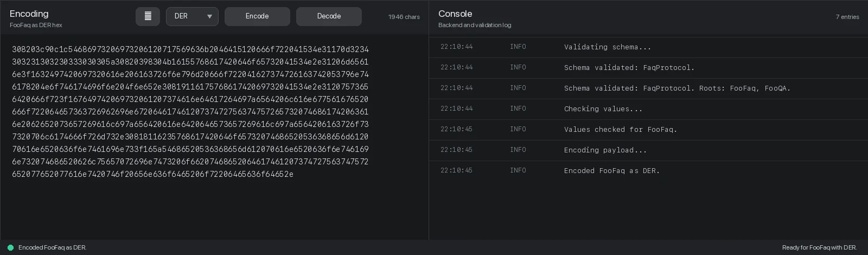Click the Encode button
The image size is (868, 255).
click(x=257, y=16)
